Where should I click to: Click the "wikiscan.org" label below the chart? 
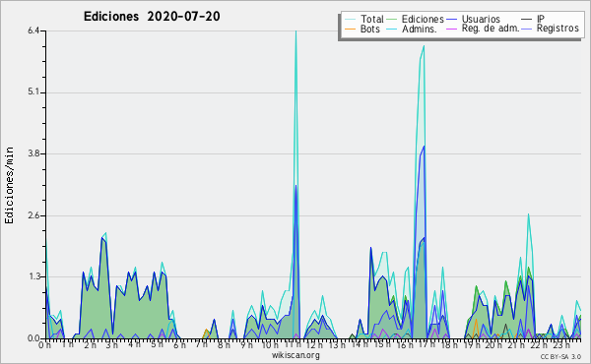(295, 355)
